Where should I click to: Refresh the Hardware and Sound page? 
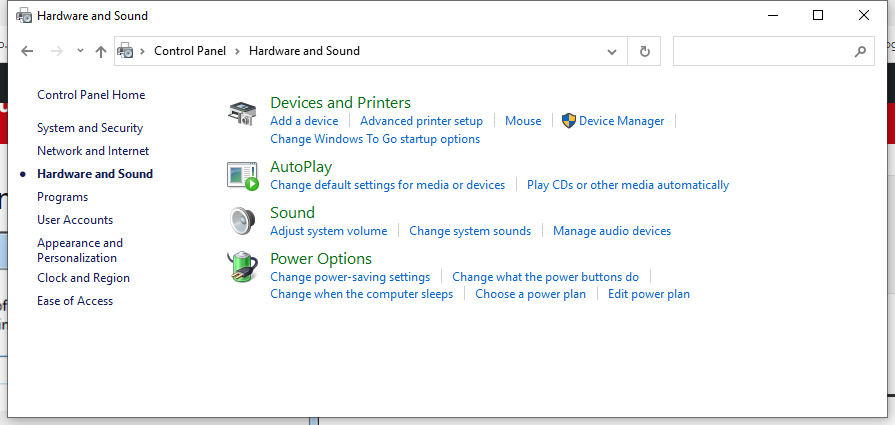pyautogui.click(x=644, y=51)
